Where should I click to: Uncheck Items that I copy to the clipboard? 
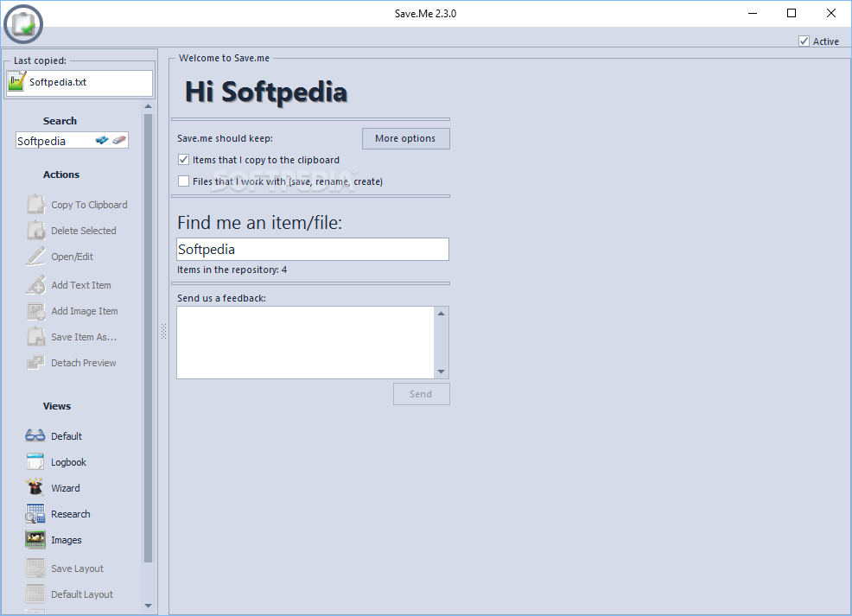[x=184, y=160]
